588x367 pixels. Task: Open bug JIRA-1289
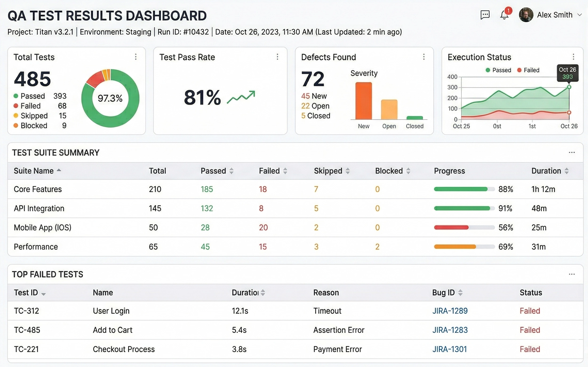[450, 311]
